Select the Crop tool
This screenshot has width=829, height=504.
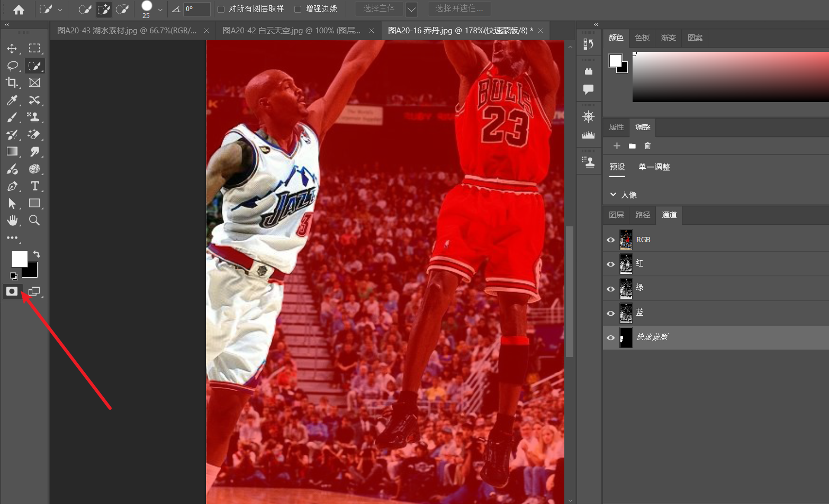click(12, 83)
